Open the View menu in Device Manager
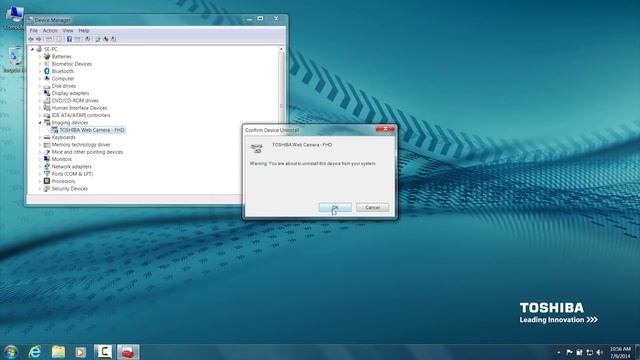Screen dimensions: 640x360 68,31
